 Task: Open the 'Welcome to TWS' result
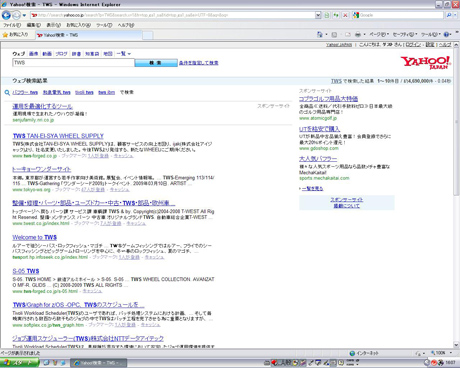click(35, 237)
